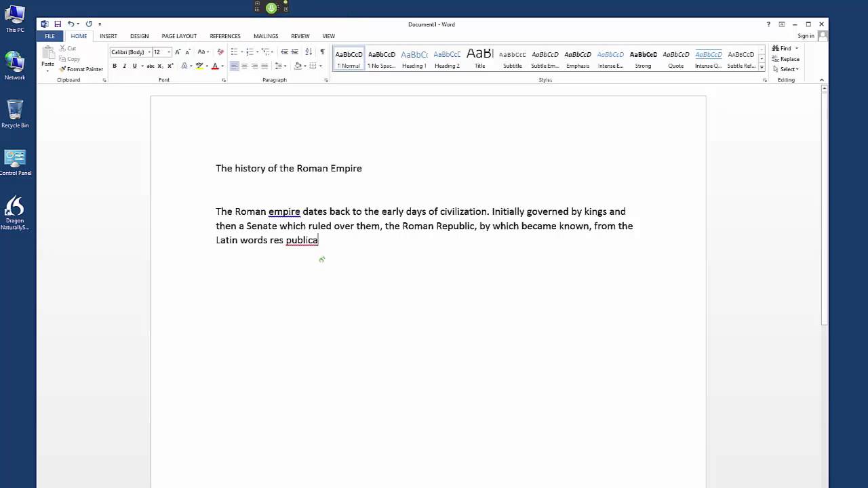Toggle underline formatting
Image resolution: width=868 pixels, height=488 pixels.
point(134,66)
